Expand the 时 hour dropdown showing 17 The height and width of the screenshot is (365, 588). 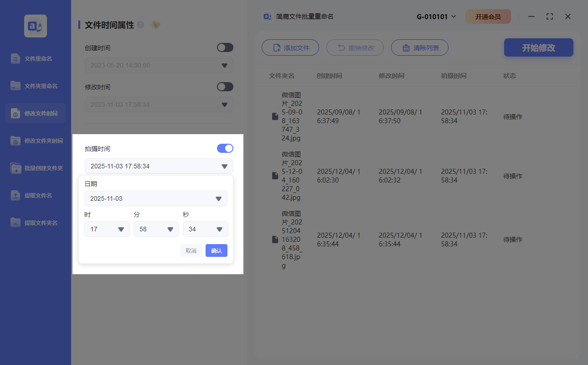[x=107, y=229]
